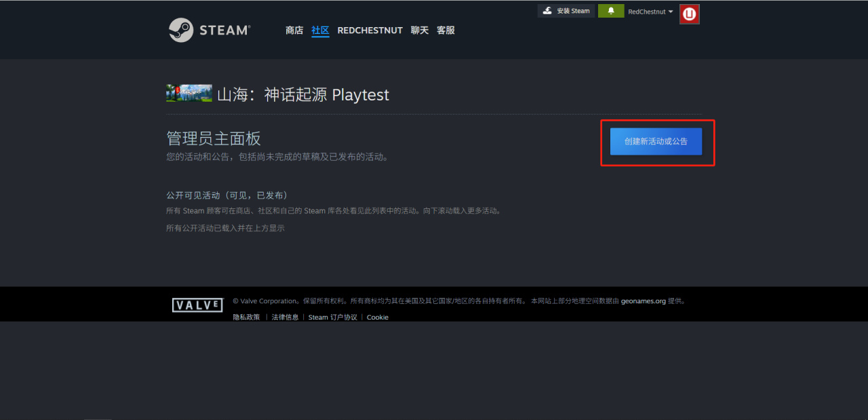This screenshot has width=868, height=420.
Task: Open the 山海：神话起源 game thumbnail
Action: 189,94
